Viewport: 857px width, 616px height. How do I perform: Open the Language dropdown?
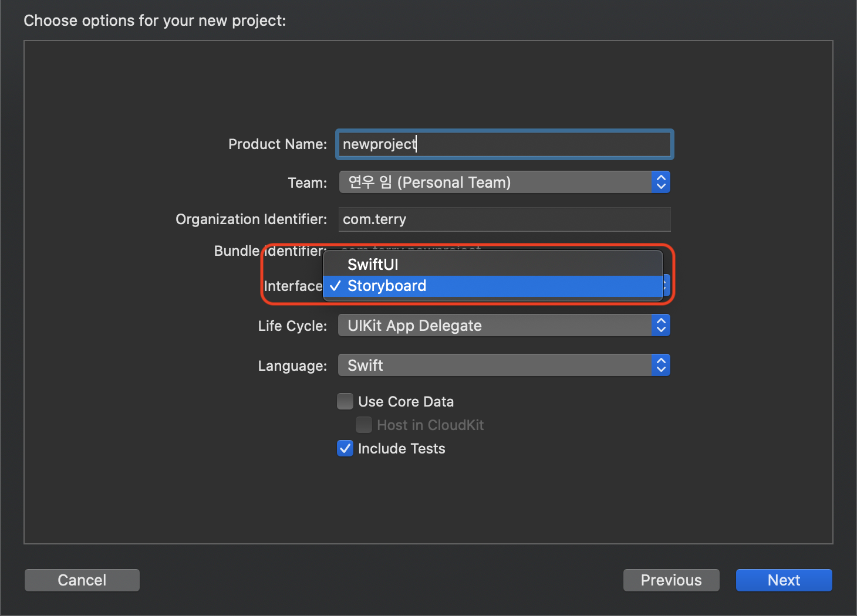[x=504, y=365]
